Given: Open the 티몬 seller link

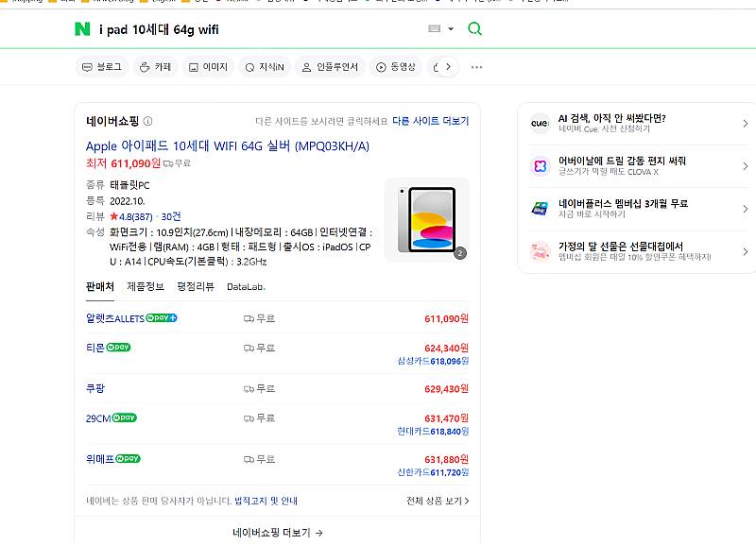Looking at the screenshot, I should click(95, 348).
